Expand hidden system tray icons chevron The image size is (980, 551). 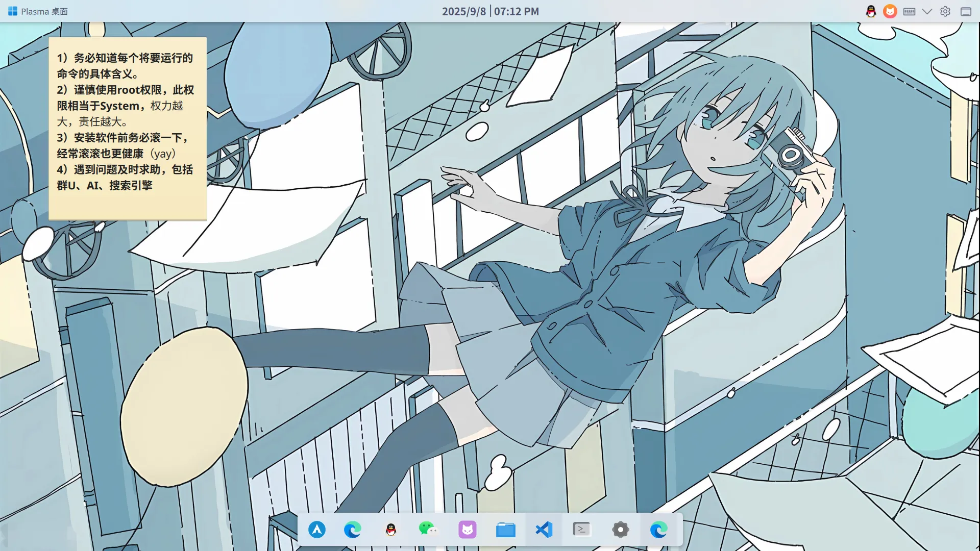pos(927,11)
